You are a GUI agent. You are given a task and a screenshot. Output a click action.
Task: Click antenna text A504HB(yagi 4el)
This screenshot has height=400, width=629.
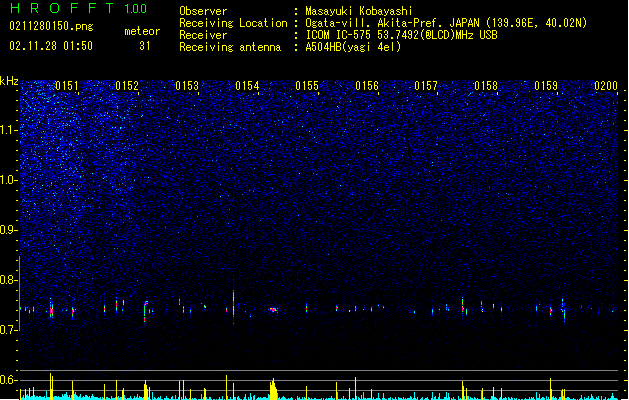353,47
